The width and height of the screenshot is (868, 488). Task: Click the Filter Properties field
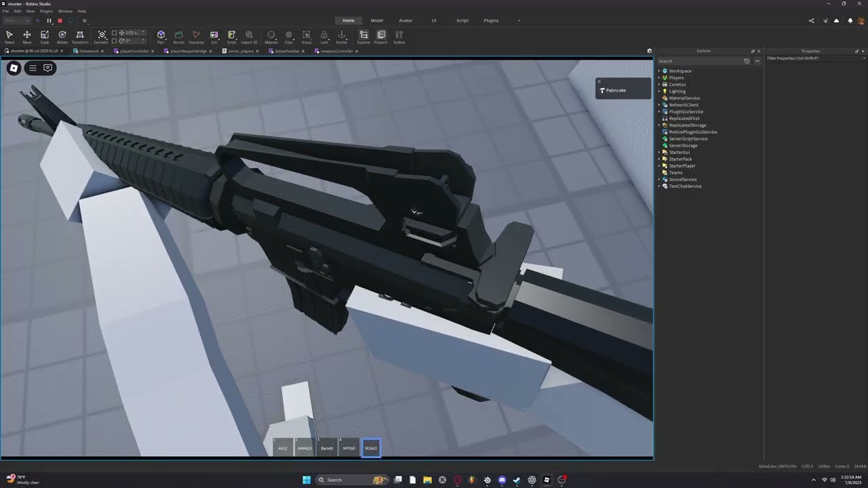(x=816, y=58)
